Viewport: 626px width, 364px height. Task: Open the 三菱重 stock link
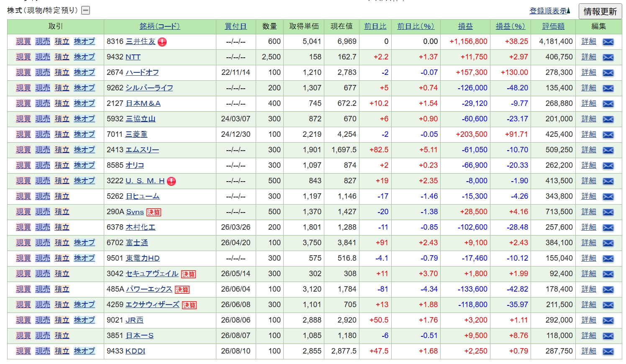[x=136, y=134]
